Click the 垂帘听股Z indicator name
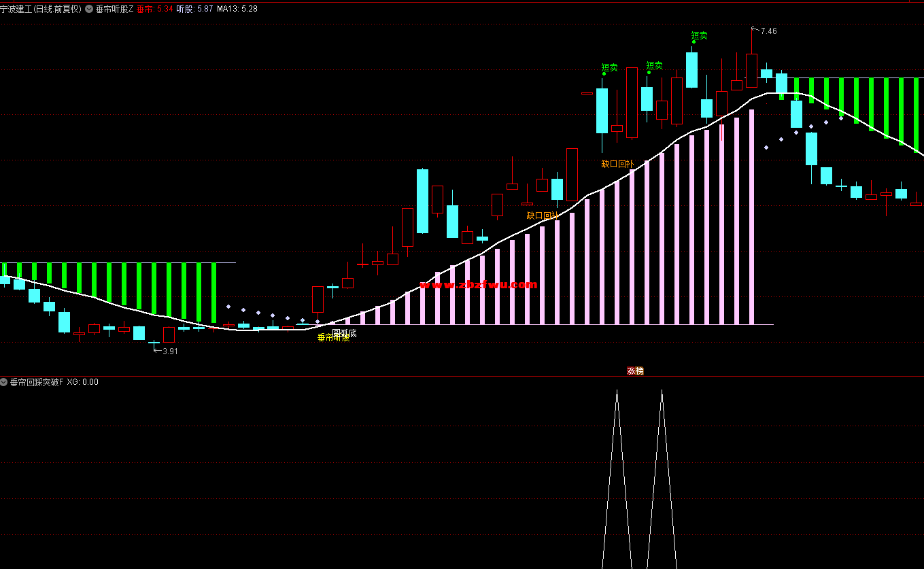Screen dimensions: 924x569 pyautogui.click(x=114, y=9)
